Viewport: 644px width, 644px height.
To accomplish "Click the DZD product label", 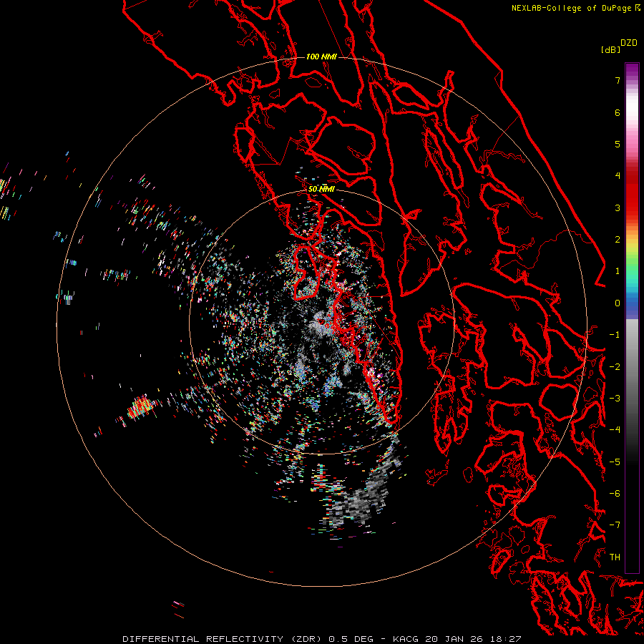I will [x=629, y=43].
